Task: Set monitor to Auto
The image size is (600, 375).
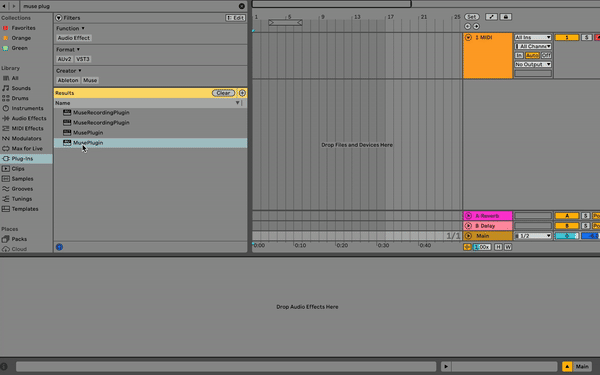Action: tap(532, 55)
